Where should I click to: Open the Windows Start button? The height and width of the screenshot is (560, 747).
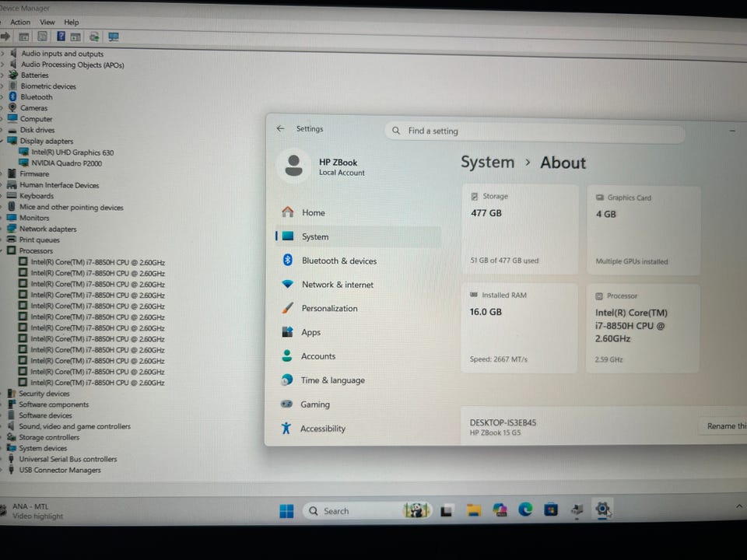coord(286,511)
